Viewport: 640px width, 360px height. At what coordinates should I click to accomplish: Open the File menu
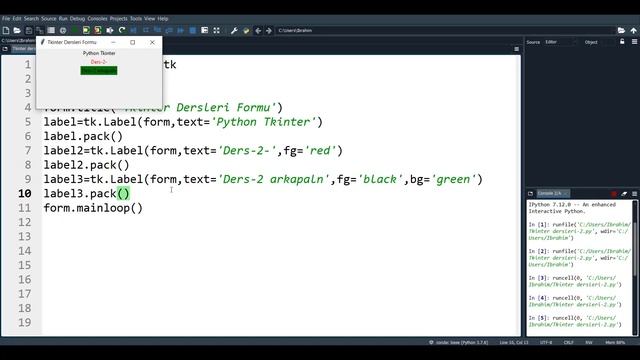click(x=6, y=19)
